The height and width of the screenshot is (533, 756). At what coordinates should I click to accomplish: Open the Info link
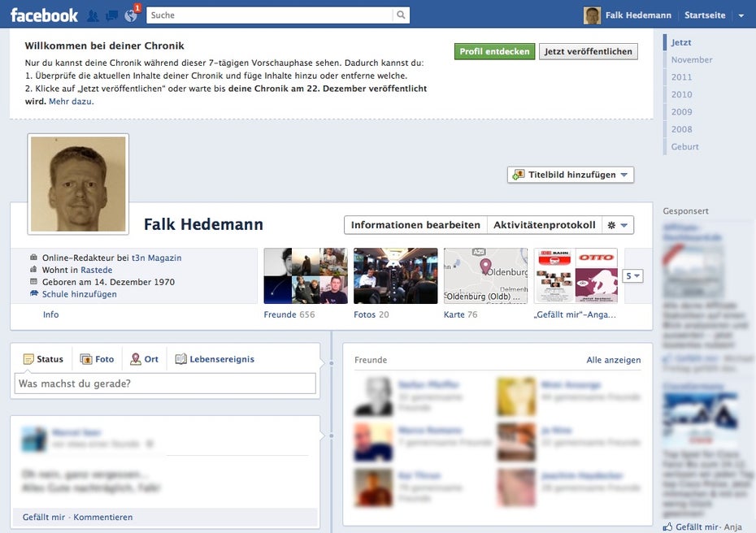(50, 314)
